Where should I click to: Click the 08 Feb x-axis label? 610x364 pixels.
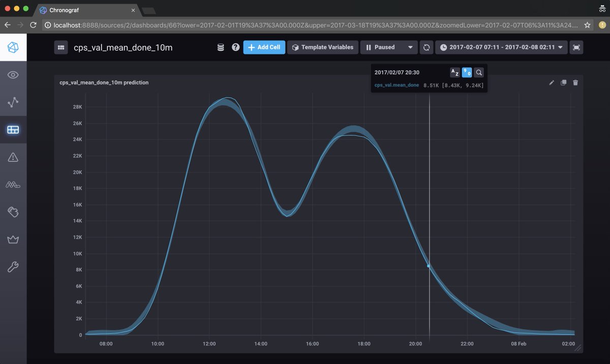pyautogui.click(x=518, y=344)
